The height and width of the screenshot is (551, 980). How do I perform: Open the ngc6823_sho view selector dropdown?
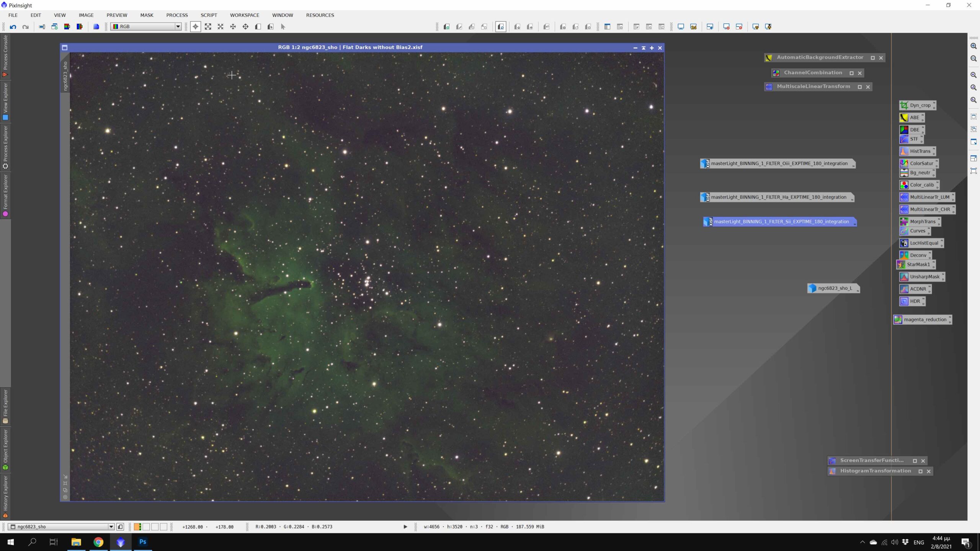click(x=62, y=527)
